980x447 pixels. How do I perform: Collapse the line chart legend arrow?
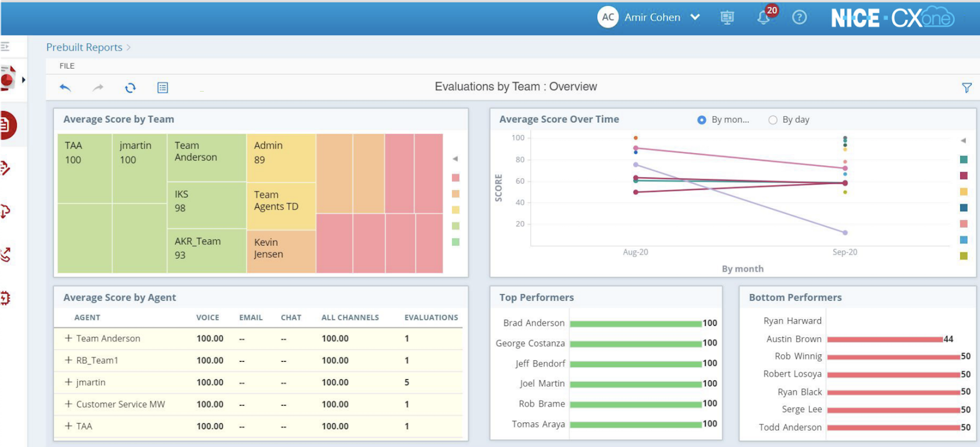click(x=963, y=141)
